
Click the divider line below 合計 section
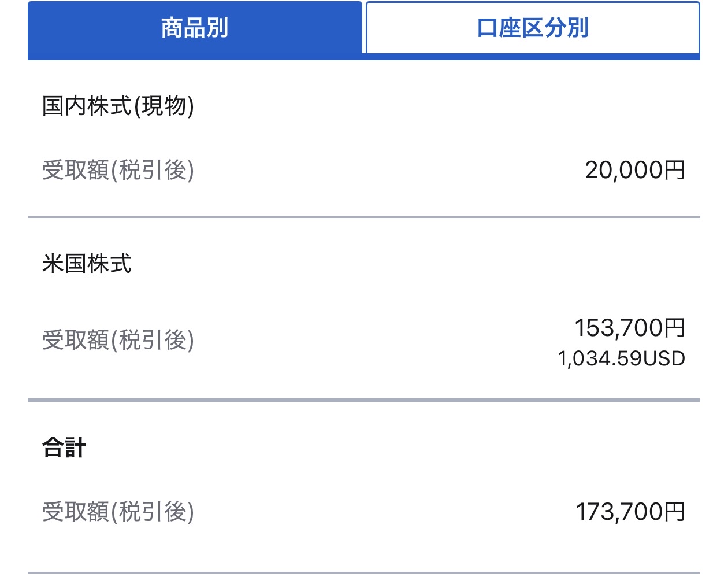tap(364, 573)
